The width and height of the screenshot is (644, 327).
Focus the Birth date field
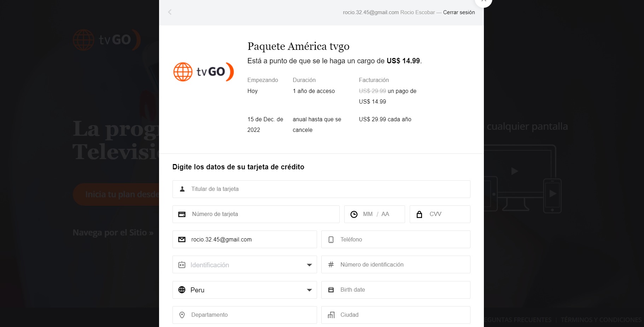pos(396,290)
